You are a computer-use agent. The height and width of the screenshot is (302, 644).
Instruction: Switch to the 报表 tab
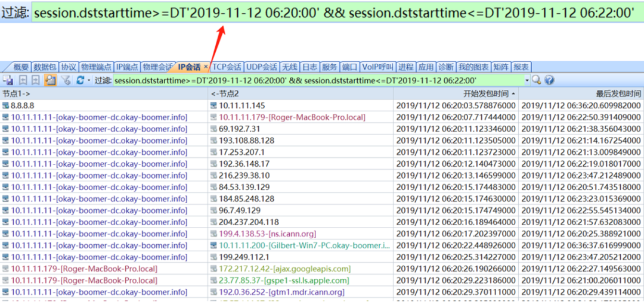[x=521, y=67]
